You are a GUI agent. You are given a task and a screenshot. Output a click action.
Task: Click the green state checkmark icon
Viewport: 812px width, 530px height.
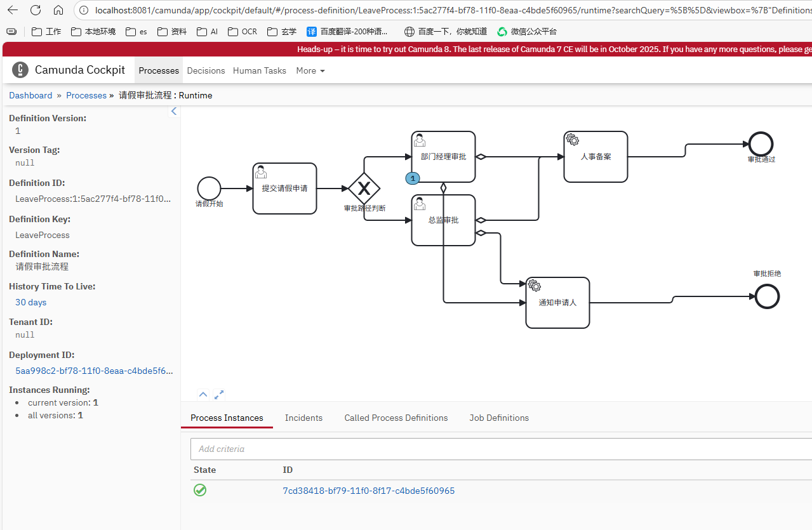pos(200,491)
